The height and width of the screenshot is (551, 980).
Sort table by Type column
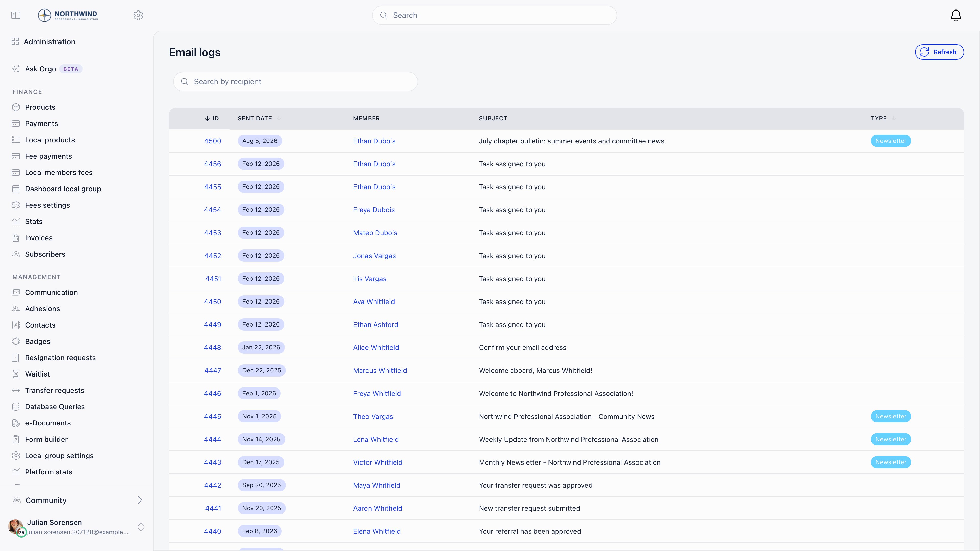pos(883,118)
